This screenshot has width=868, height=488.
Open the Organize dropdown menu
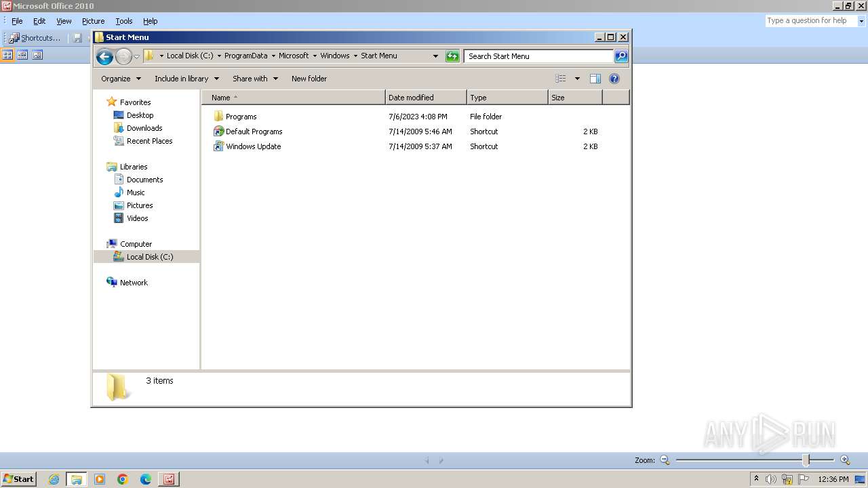121,79
